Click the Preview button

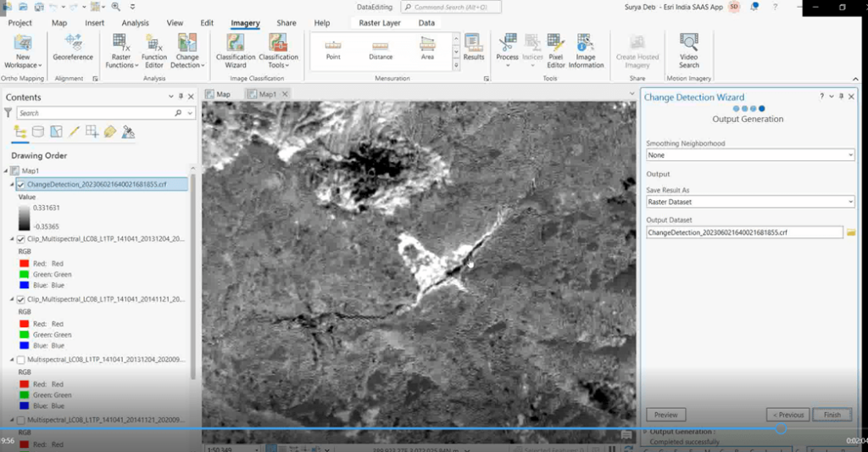(666, 415)
